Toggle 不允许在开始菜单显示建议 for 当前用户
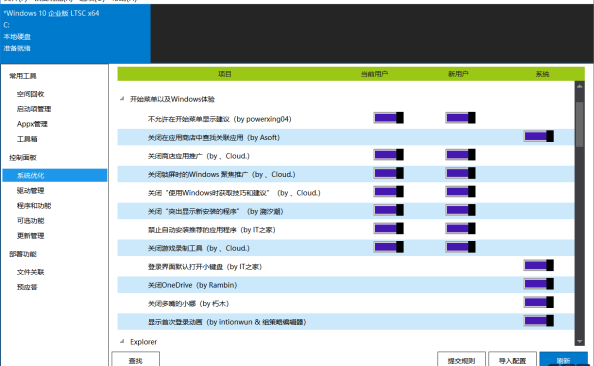Screen dimensions: 594x366 point(388,118)
